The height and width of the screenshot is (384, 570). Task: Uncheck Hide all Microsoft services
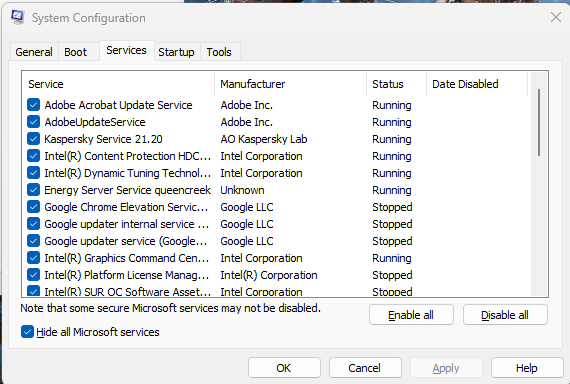tap(27, 332)
